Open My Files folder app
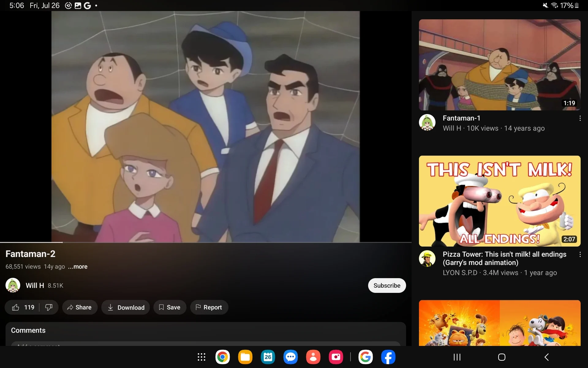This screenshot has width=588, height=368. coord(245,357)
